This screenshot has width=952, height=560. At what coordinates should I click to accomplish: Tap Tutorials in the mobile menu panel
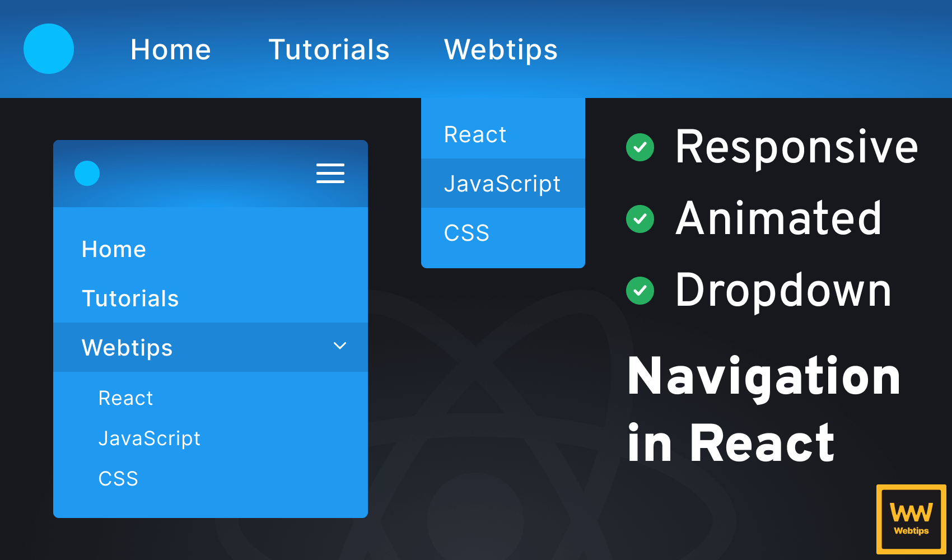[130, 298]
